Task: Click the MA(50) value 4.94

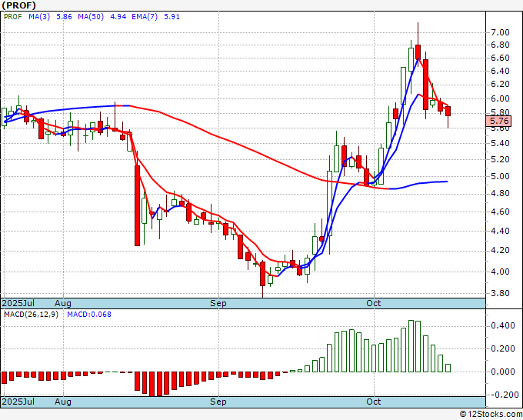Action: 118,17
